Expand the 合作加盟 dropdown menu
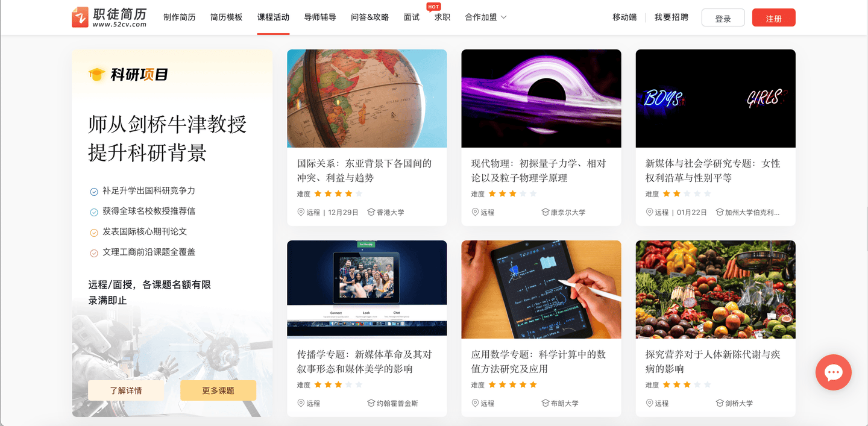868x426 pixels. point(486,17)
